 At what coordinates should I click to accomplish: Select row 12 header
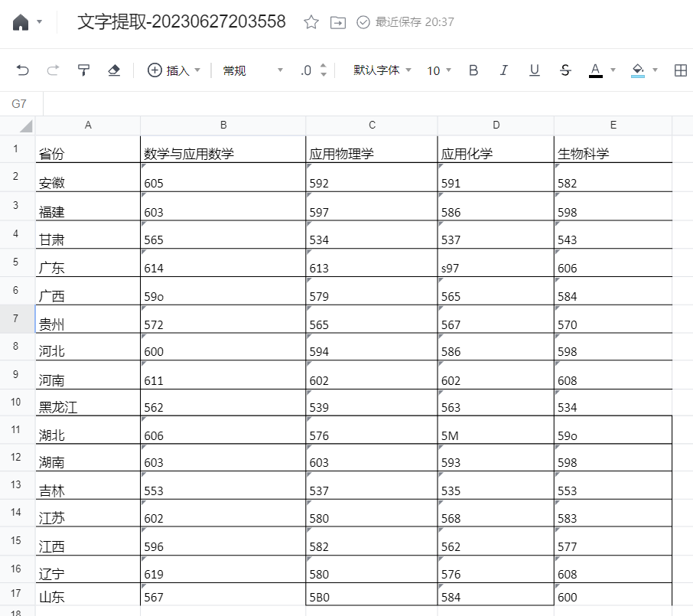[16, 458]
